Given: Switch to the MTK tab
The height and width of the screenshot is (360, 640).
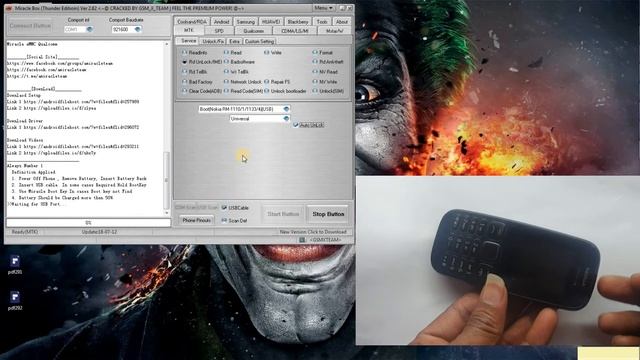Looking at the screenshot, I should coord(189,31).
